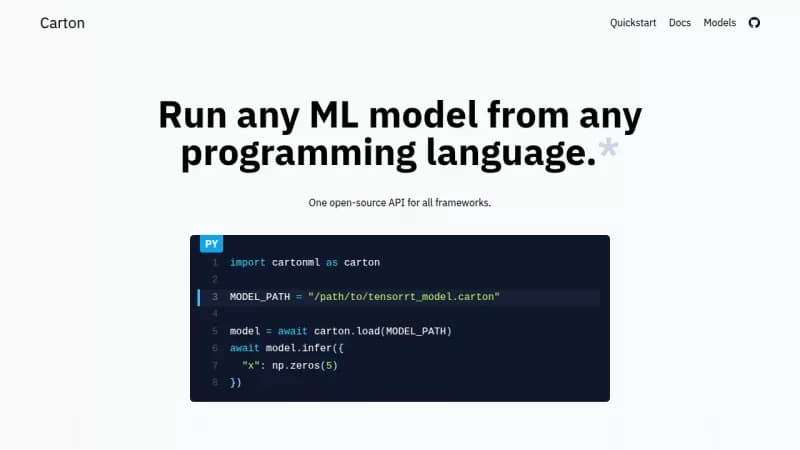This screenshot has width=800, height=450.
Task: Go to Carton home logo
Action: point(62,23)
